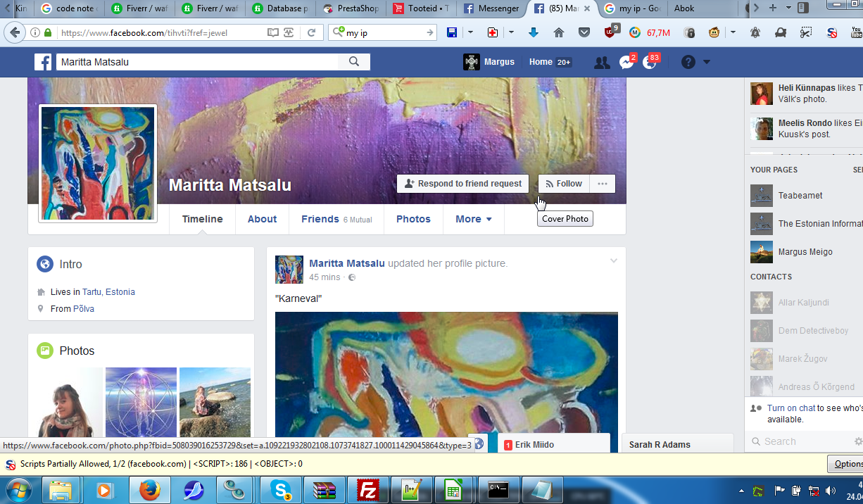Open the About profile tab
The width and height of the screenshot is (863, 504).
262,219
